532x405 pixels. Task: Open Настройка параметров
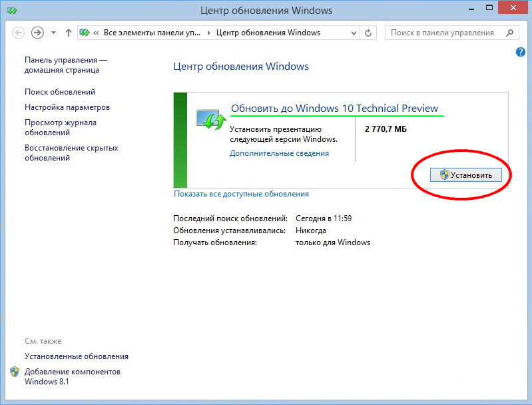pos(67,107)
